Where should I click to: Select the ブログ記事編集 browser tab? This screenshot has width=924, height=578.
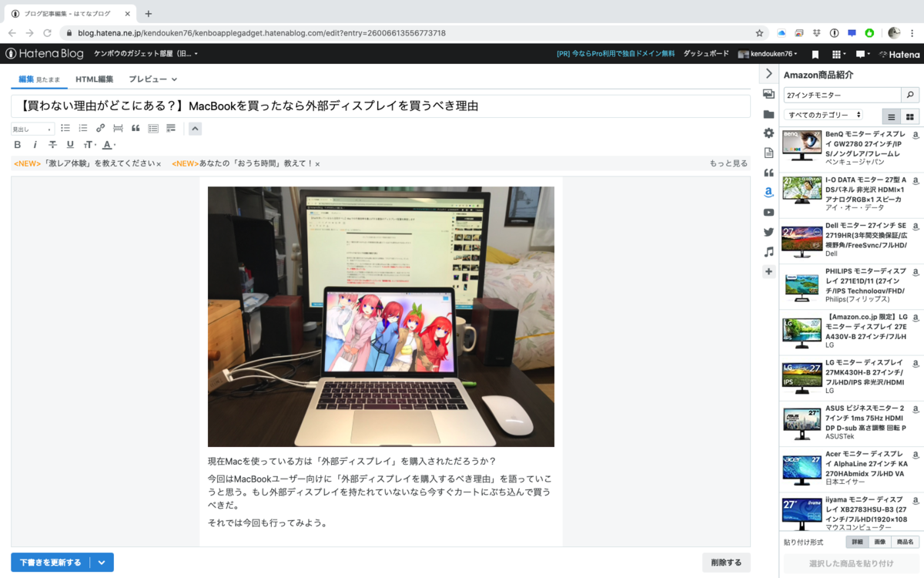tap(70, 13)
